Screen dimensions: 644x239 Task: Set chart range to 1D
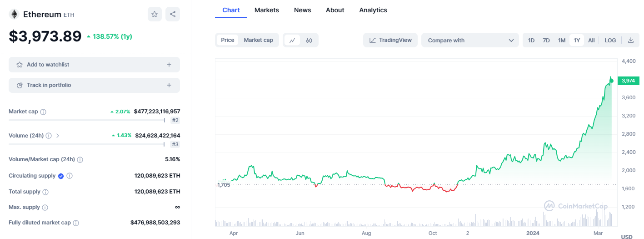(x=531, y=40)
